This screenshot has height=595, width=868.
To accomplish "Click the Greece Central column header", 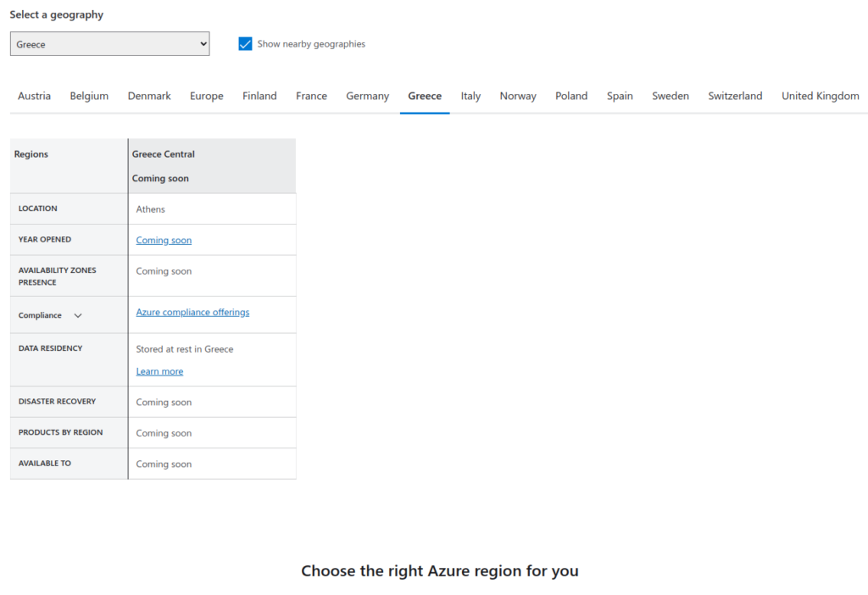I will point(212,166).
